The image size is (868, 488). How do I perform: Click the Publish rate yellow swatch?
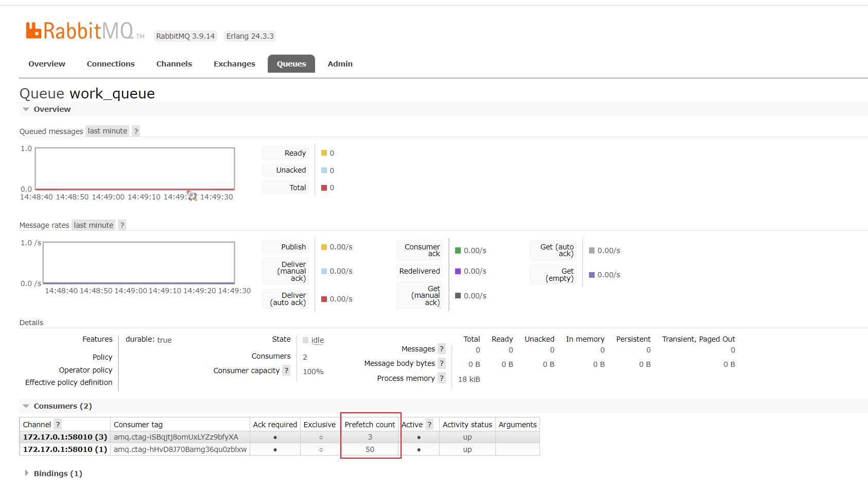click(324, 247)
